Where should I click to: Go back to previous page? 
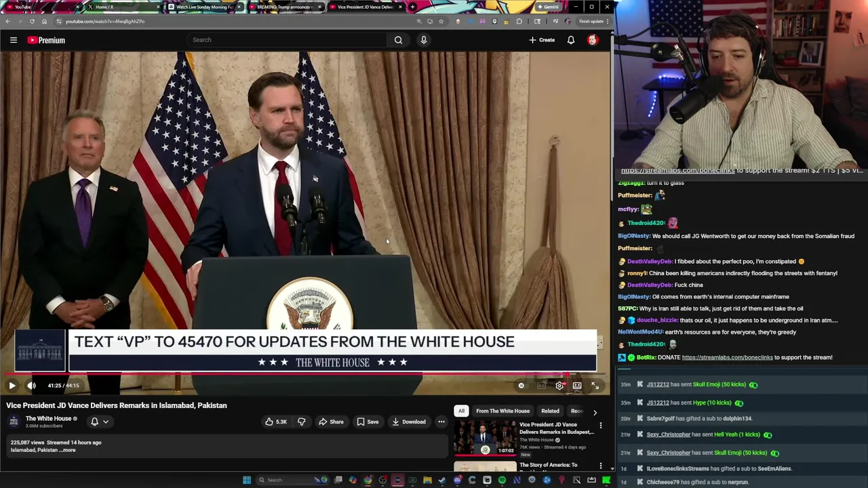pyautogui.click(x=7, y=21)
